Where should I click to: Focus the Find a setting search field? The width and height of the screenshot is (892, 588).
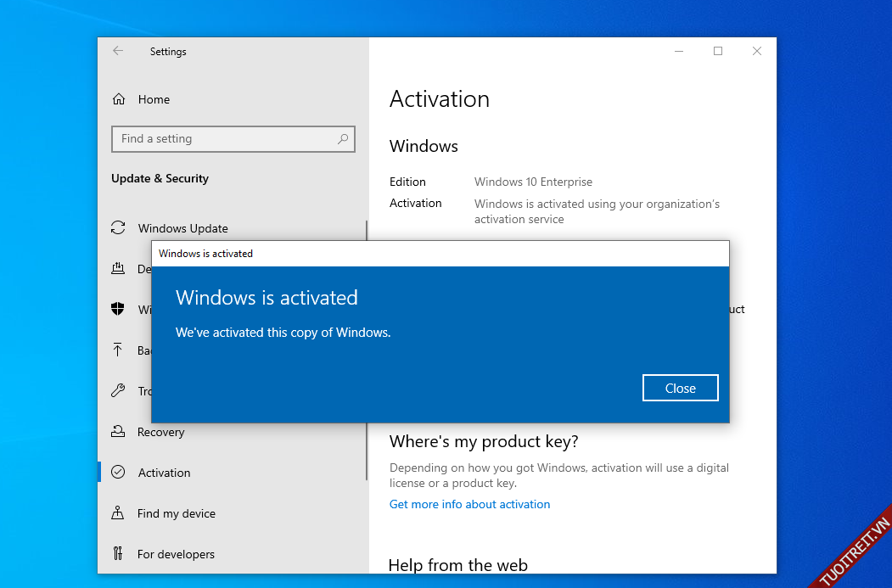click(x=225, y=139)
